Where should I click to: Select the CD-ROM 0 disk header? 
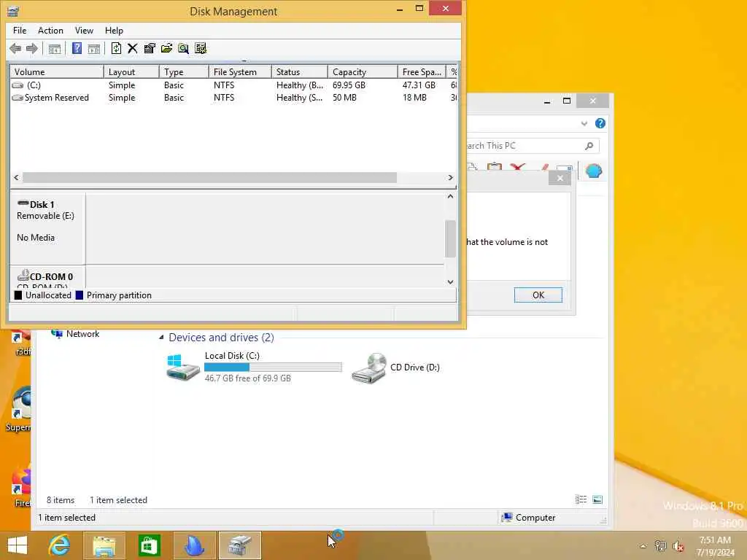click(x=47, y=277)
